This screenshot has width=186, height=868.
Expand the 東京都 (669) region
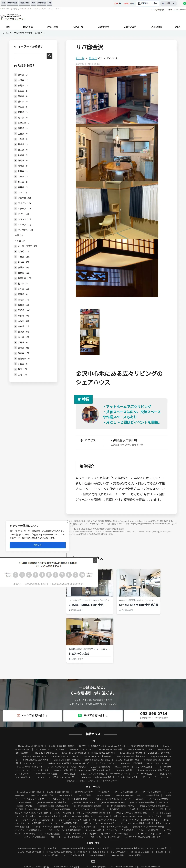pyautogui.click(x=15, y=273)
